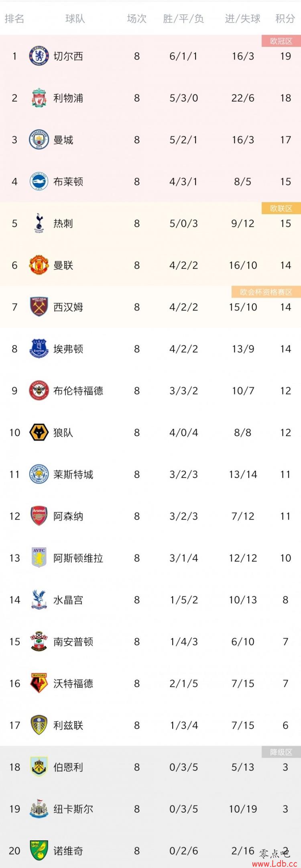Click the Wolves wolf-head logo

[x=39, y=433]
